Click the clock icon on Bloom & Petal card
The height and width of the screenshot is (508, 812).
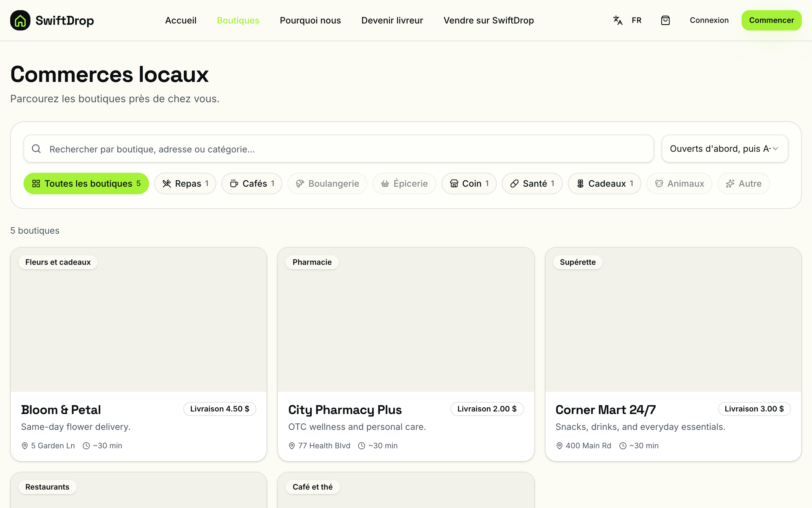(x=86, y=445)
